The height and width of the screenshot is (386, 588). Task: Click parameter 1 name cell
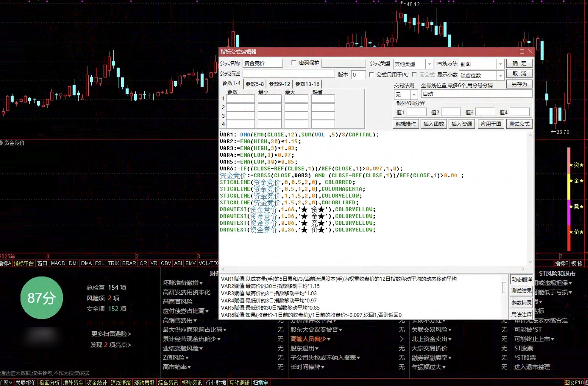click(240, 99)
